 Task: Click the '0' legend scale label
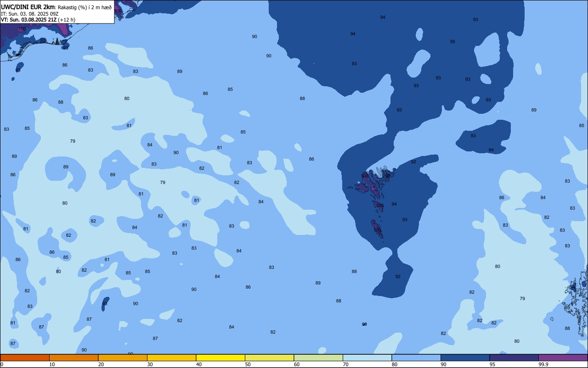tap(2, 364)
